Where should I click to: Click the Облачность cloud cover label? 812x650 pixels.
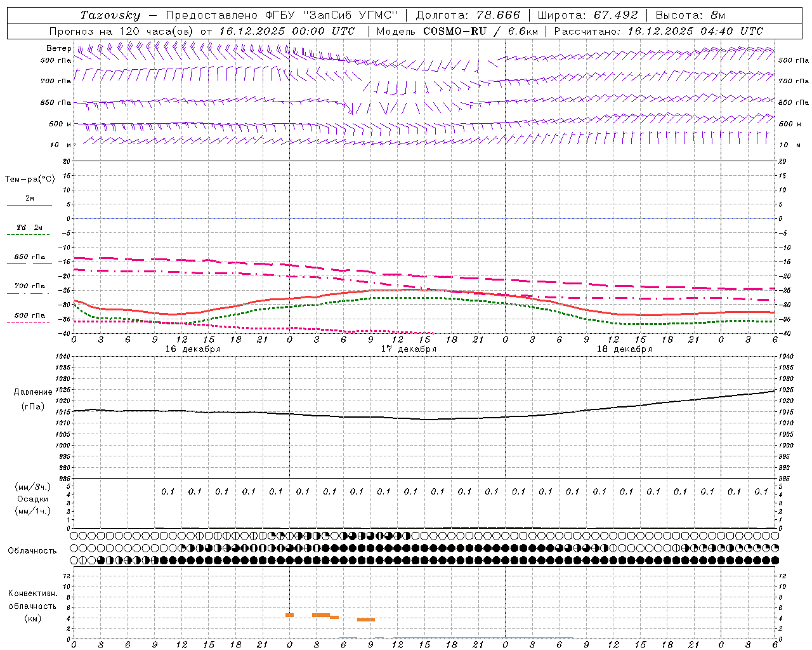(32, 551)
